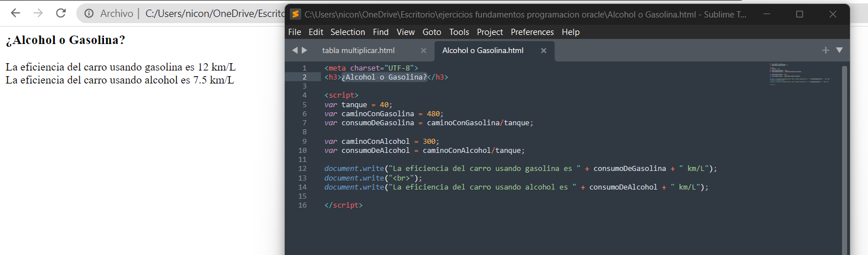Open the View menu

click(x=406, y=32)
